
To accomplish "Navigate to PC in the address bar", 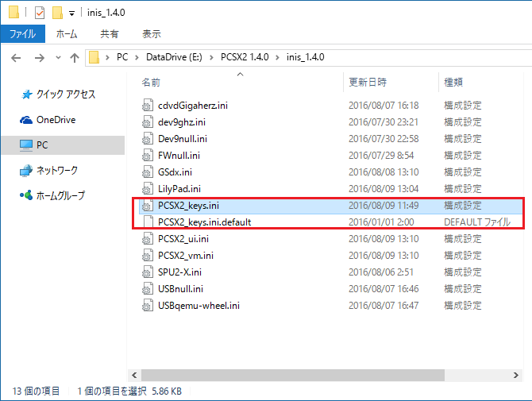I will [122, 57].
